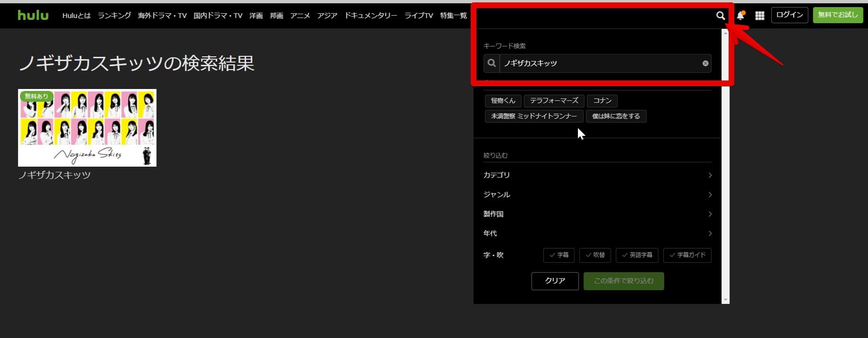Screen dimensions: 868x338
Task: Go to ランキング page
Action: click(114, 16)
